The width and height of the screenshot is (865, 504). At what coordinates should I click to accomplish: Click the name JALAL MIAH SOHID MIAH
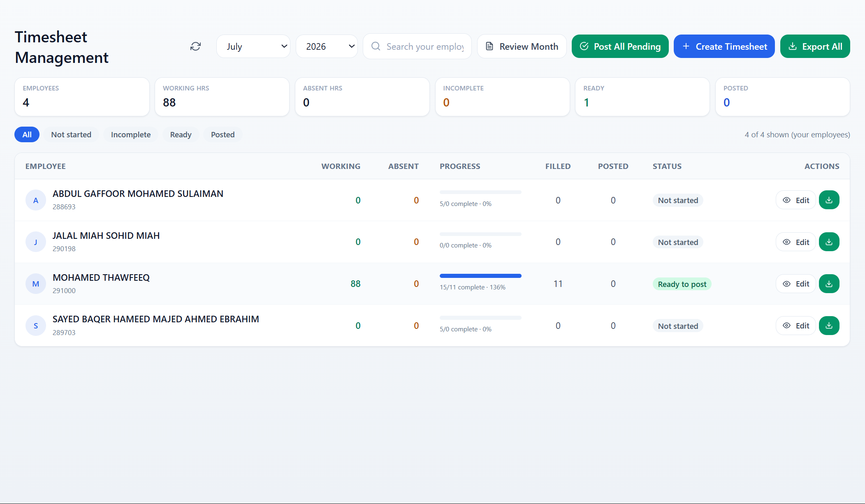[x=106, y=236]
